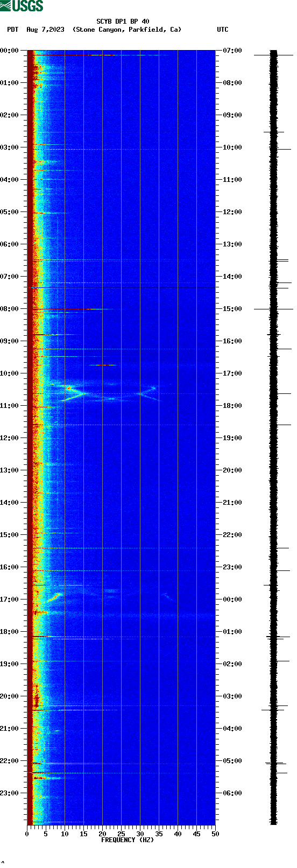297x868 pixels.
Task: Click UTC time label 06:00
Action: [x=232, y=793]
